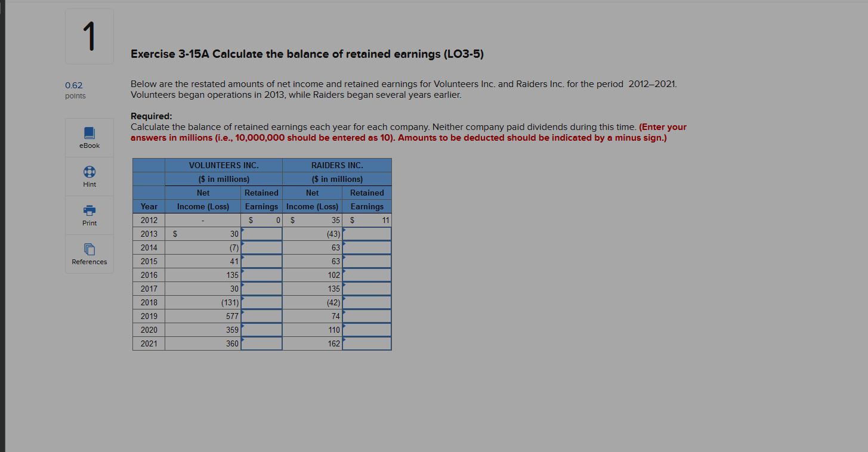
Task: Click Raiders 2013 Retained Earnings input
Action: [367, 234]
